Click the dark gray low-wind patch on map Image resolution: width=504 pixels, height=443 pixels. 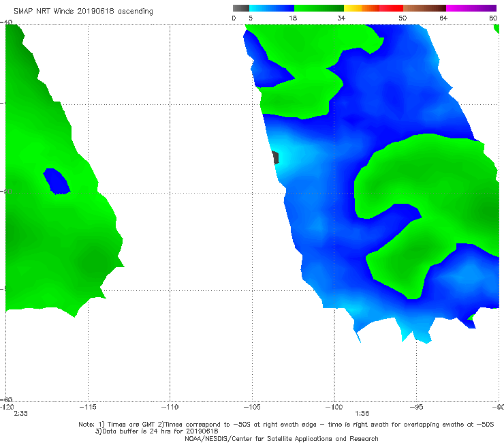pyautogui.click(x=275, y=157)
